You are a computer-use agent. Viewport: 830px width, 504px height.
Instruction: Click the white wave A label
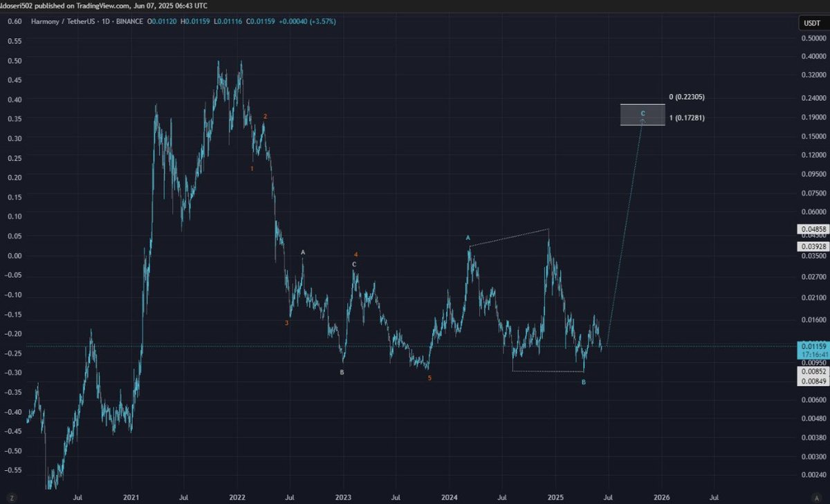click(x=303, y=252)
